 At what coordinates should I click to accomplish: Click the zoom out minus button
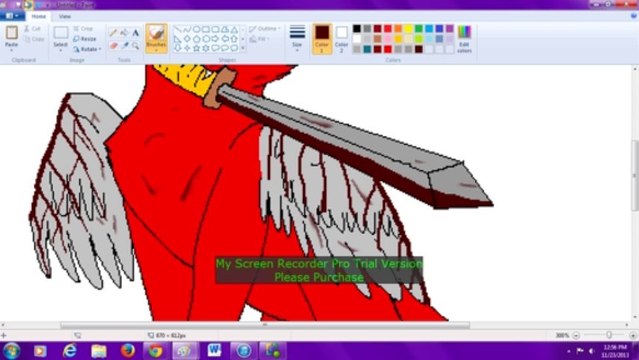click(576, 335)
